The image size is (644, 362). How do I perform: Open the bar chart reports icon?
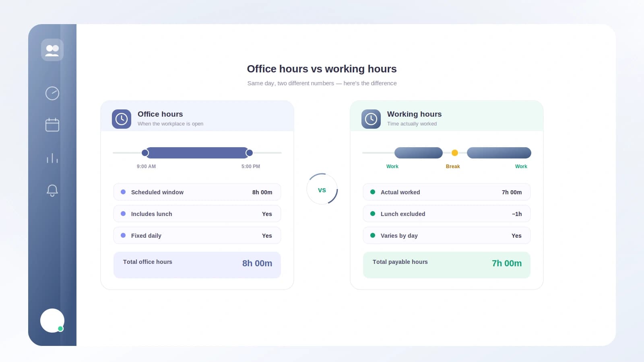point(52,158)
